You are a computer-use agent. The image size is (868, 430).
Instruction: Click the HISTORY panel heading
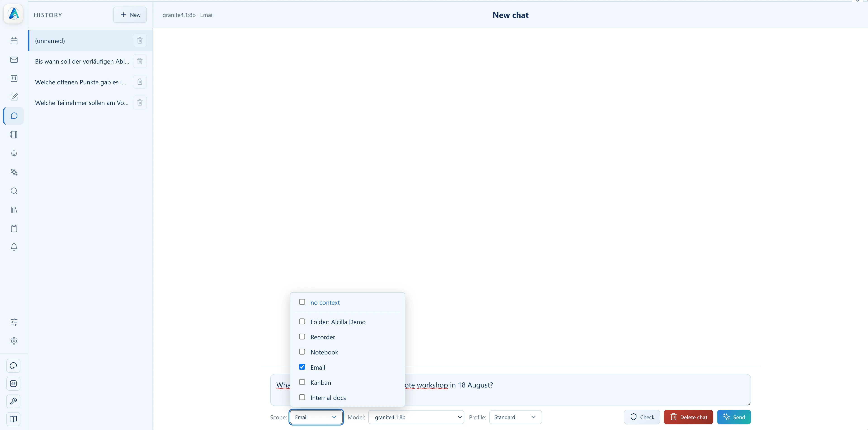click(x=48, y=15)
